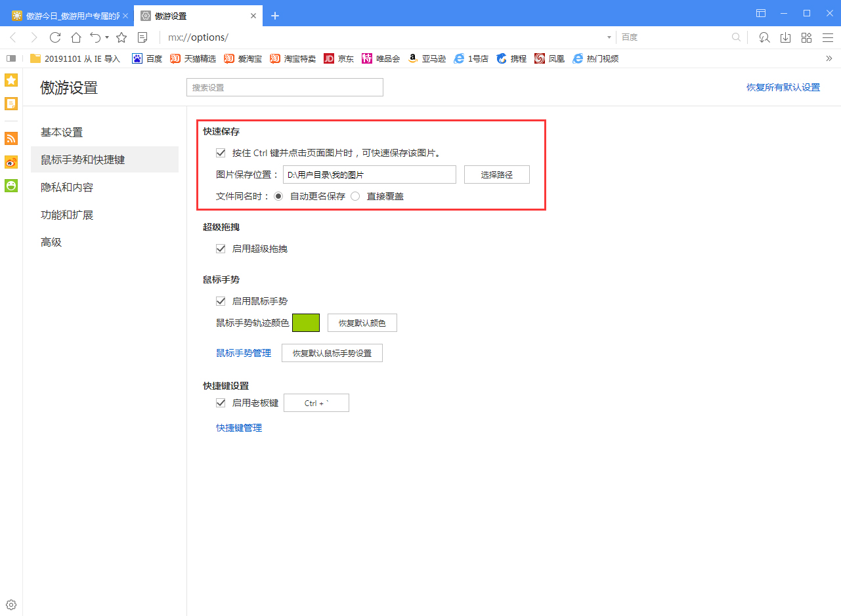Viewport: 841px width, 616px height.
Task: Uncheck the Ctrl-click quick image save checkbox
Action: point(221,152)
